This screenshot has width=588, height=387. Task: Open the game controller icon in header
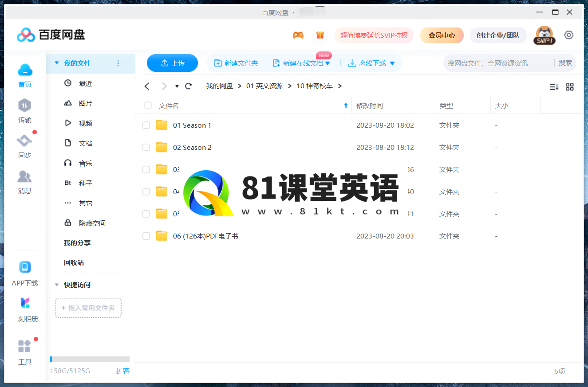298,35
